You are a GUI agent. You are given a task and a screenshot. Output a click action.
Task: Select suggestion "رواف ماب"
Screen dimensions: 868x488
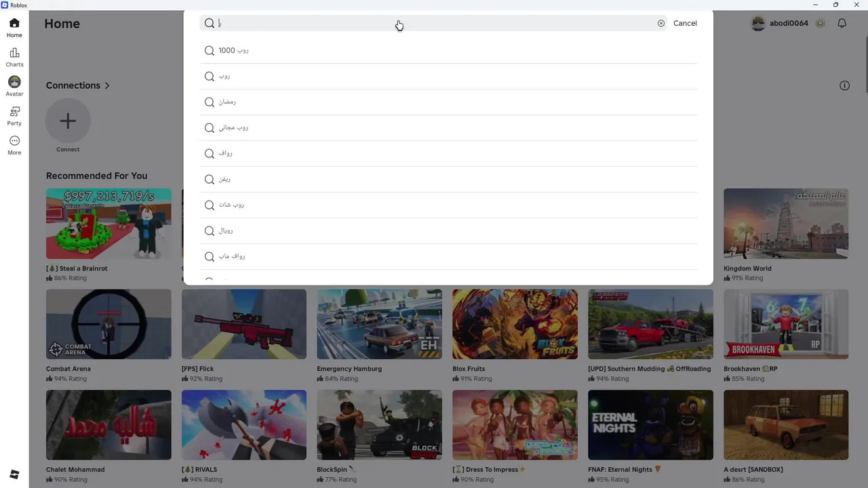coord(448,256)
